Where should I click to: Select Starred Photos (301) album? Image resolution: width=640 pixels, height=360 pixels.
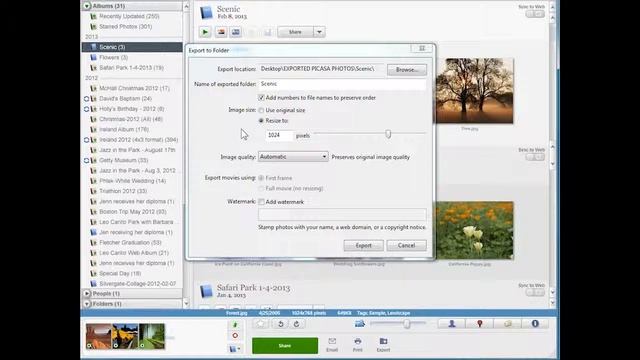pyautogui.click(x=126, y=27)
